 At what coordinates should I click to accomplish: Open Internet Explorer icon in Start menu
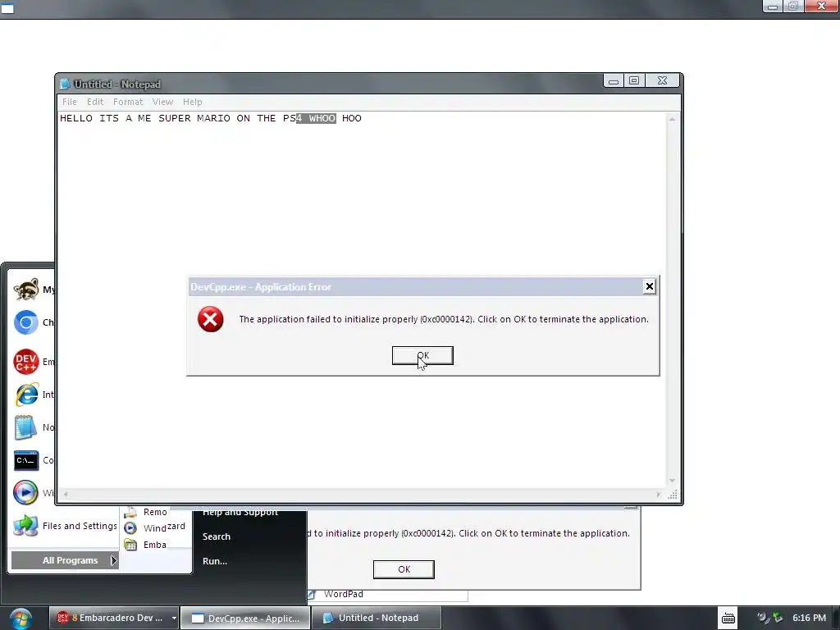coord(25,395)
